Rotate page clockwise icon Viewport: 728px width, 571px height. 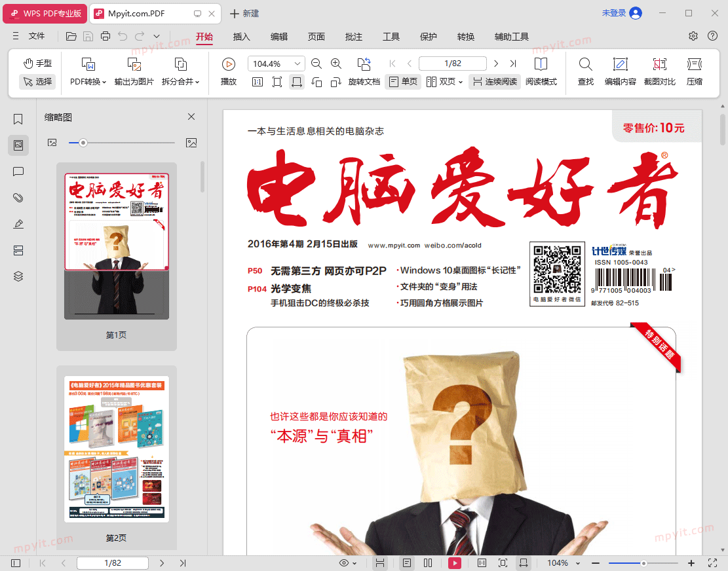(x=336, y=82)
